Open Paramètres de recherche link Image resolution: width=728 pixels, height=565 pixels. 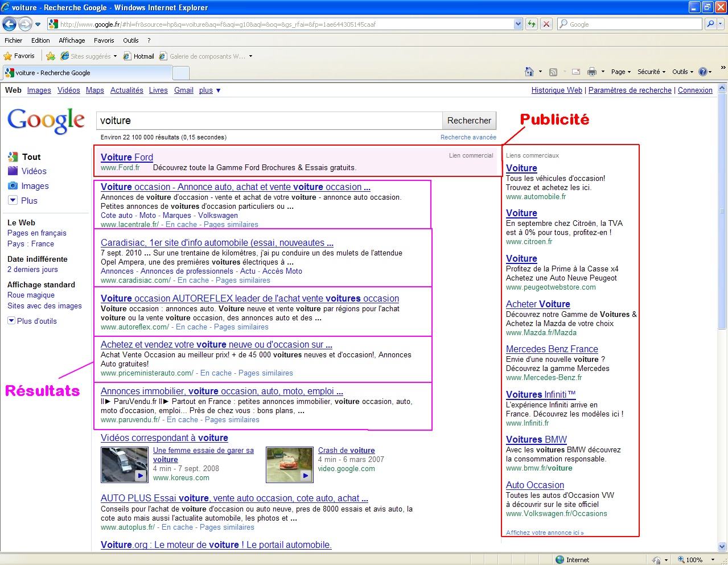[630, 90]
